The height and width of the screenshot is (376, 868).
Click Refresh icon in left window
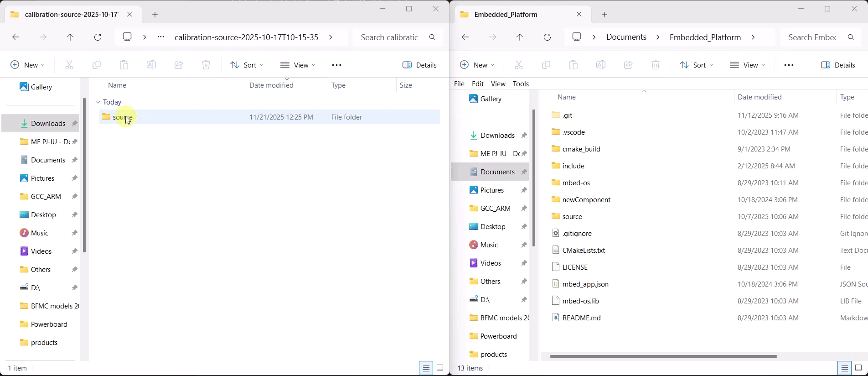(x=98, y=37)
